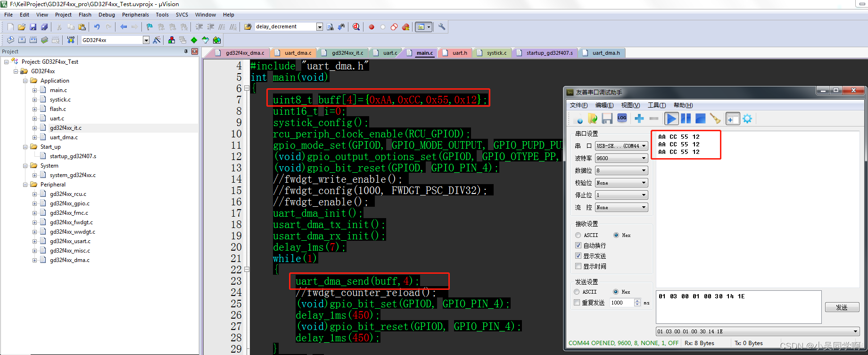Open the 流控 None dropdown

pyautogui.click(x=621, y=207)
